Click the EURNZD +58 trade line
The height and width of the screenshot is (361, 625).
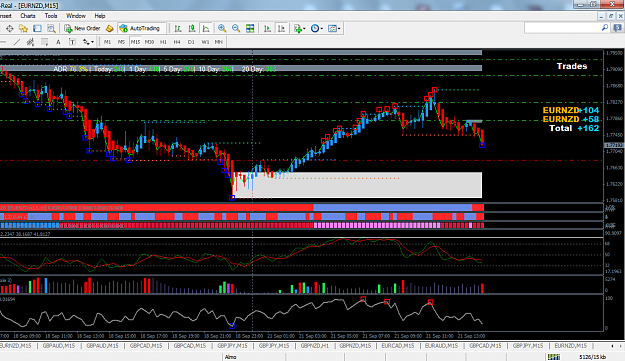(x=571, y=119)
